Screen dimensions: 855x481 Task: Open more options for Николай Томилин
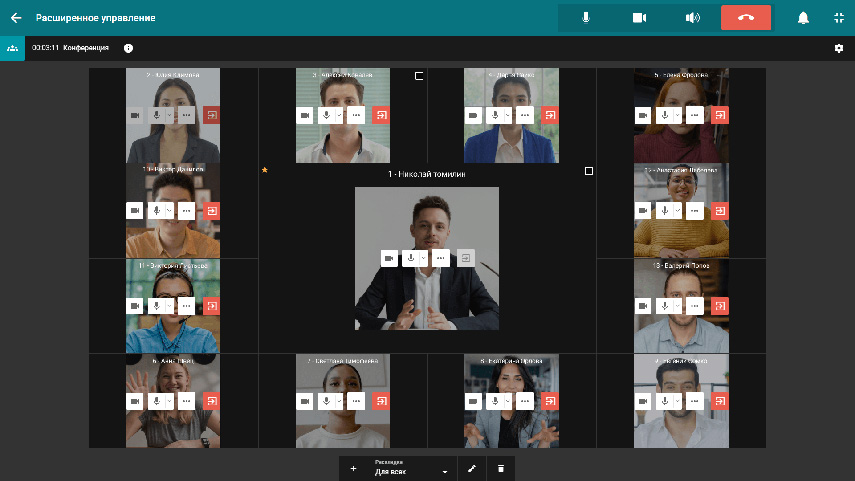[x=441, y=258]
